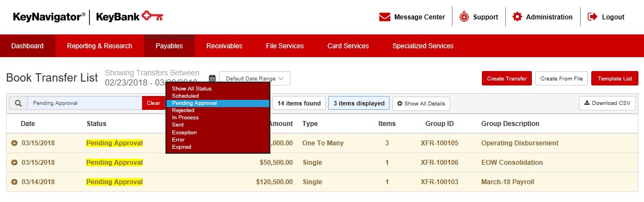Click the $120,500.00 amount
Screen dimensions: 644x202
[x=275, y=182]
